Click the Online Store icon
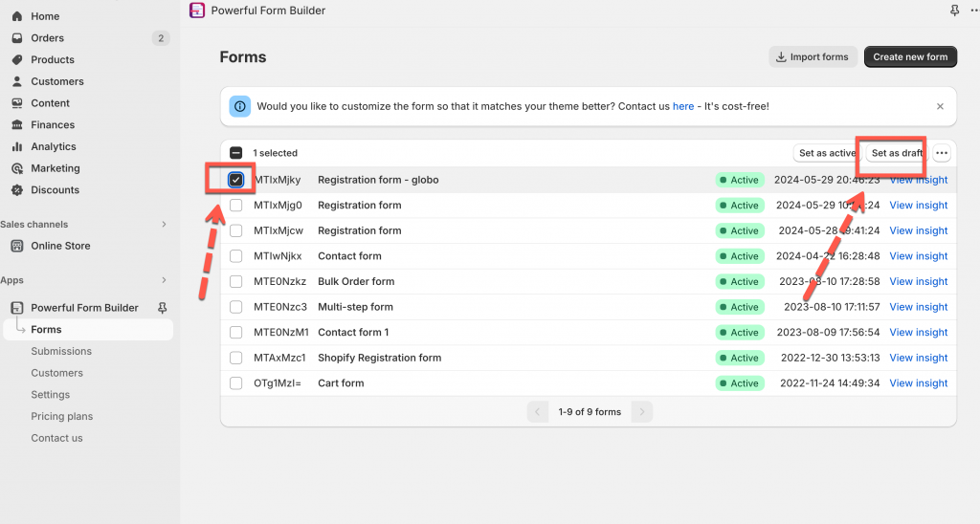This screenshot has height=524, width=980. [17, 246]
